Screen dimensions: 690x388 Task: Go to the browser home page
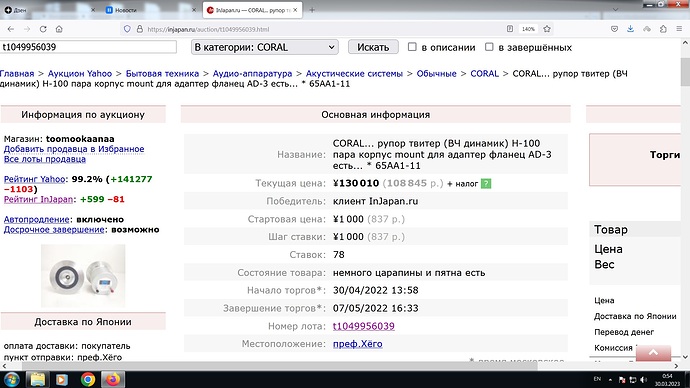(x=59, y=29)
